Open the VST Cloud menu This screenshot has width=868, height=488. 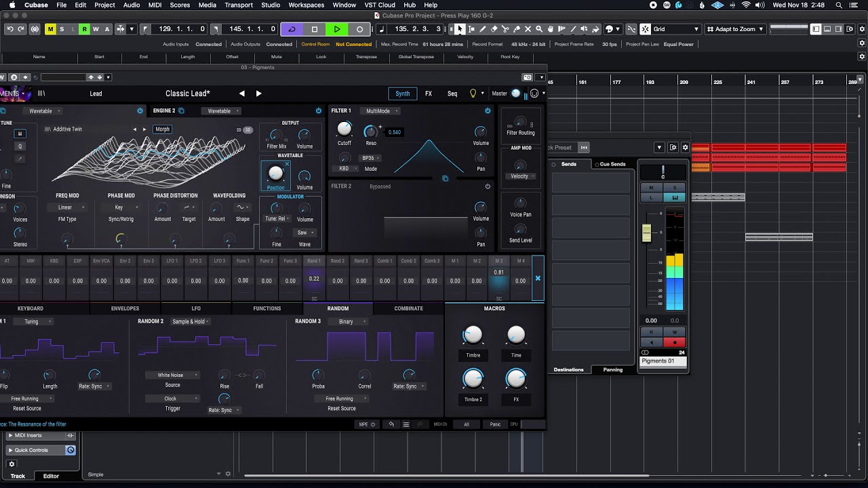point(380,5)
